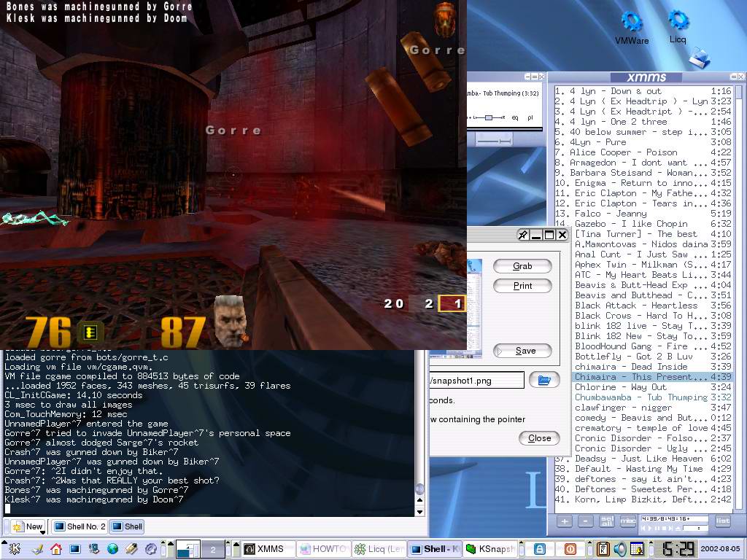
Task: Switch to virtual desktop 1 in the pager
Action: click(188, 550)
